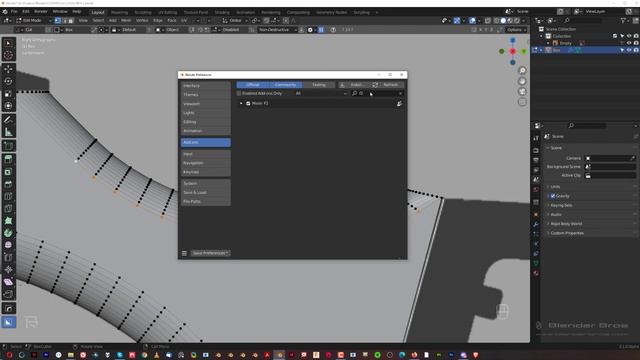
Task: Click user icon on Mesh: F2 row
Action: (399, 104)
